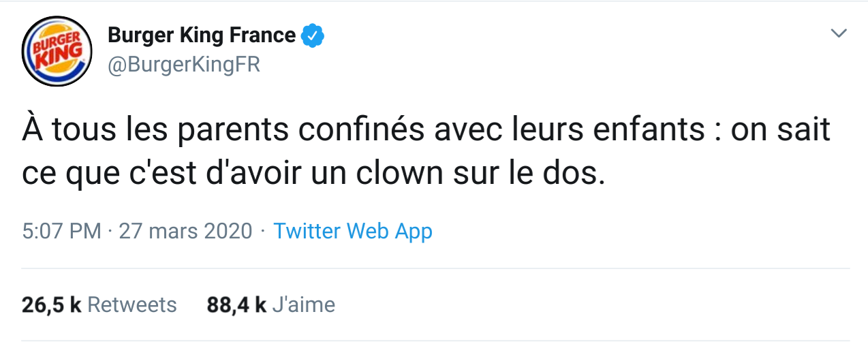Click the tweet line mentioning clown sur le dos
Screen dimensions: 868x344
[x=313, y=174]
